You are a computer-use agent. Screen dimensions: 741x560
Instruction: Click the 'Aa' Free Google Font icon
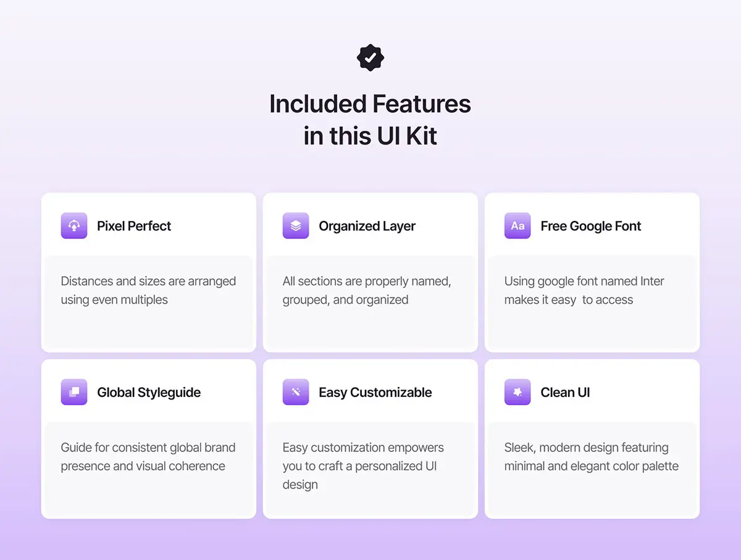tap(517, 226)
